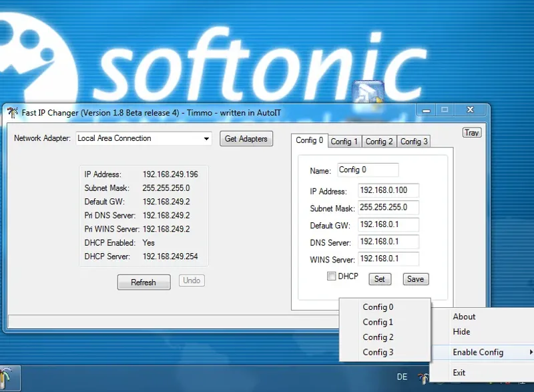Screen dimensions: 534x392
Task: Click the config DNS Server input field
Action: 388,242
